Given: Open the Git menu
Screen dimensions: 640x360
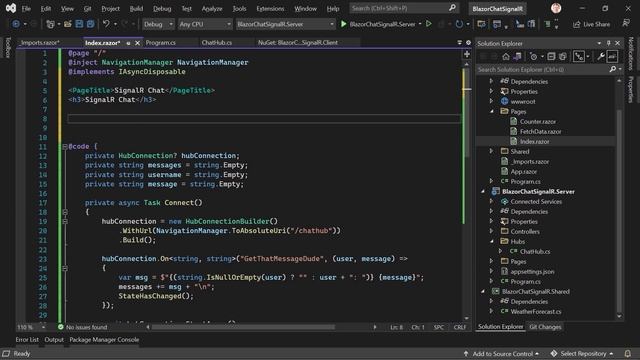Looking at the screenshot, I should tap(87, 8).
